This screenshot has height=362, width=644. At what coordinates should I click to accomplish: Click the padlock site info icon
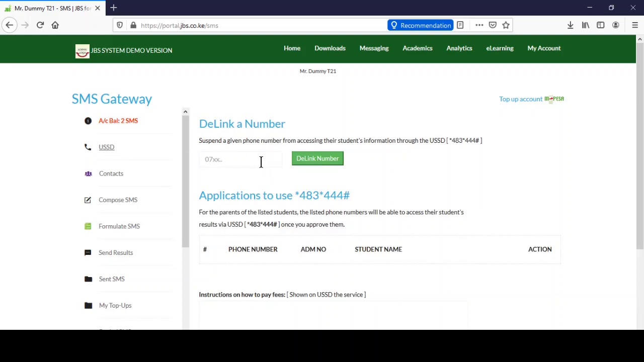pyautogui.click(x=133, y=25)
